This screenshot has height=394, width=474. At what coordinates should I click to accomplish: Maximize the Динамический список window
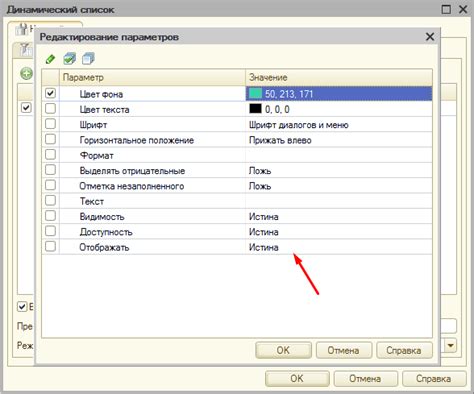[x=446, y=9]
